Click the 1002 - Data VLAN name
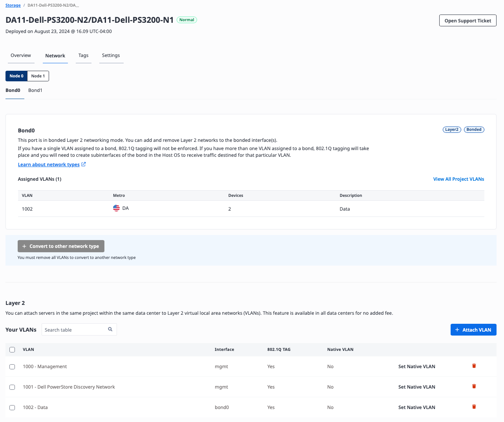504x422 pixels. tap(35, 407)
